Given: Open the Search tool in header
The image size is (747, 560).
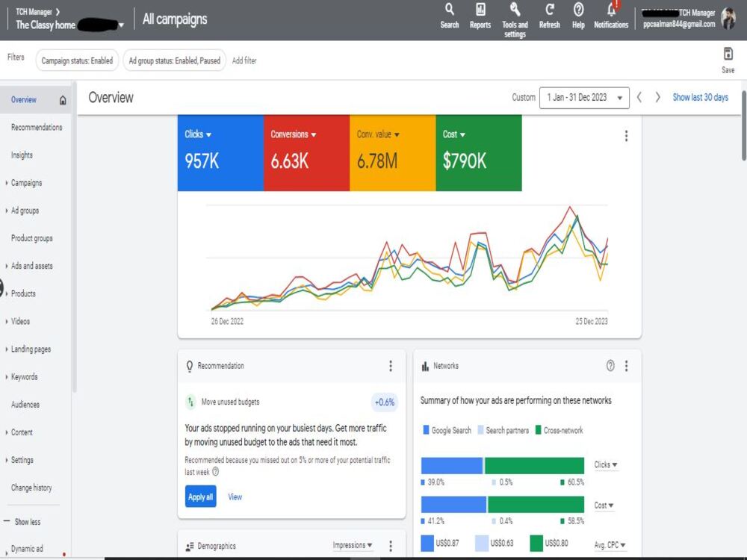Looking at the screenshot, I should [x=449, y=16].
